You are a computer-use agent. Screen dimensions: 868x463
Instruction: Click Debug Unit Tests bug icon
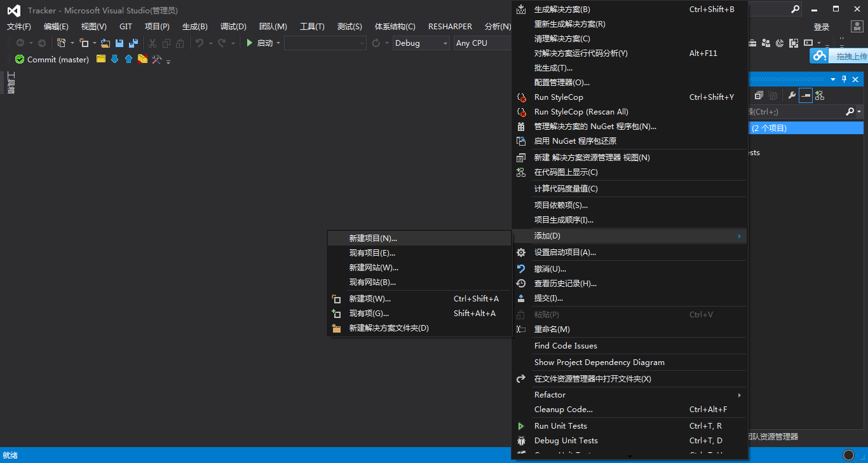click(x=521, y=440)
